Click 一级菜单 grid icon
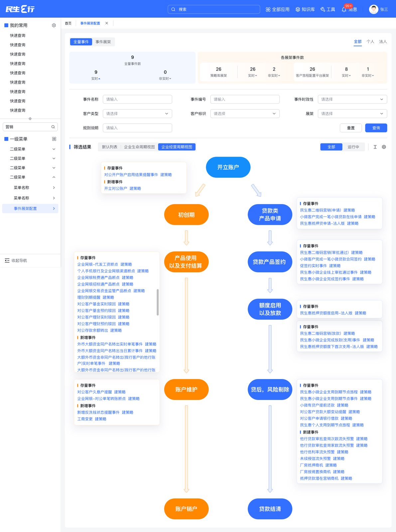This screenshot has width=396, height=532. pos(54,139)
